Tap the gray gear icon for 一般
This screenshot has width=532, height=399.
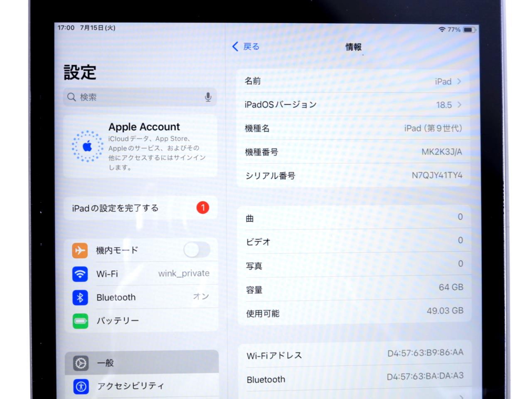[x=81, y=363]
